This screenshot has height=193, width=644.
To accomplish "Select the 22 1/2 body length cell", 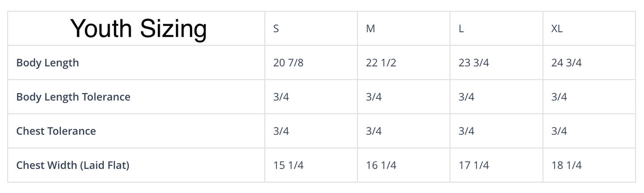I will pyautogui.click(x=381, y=63).
